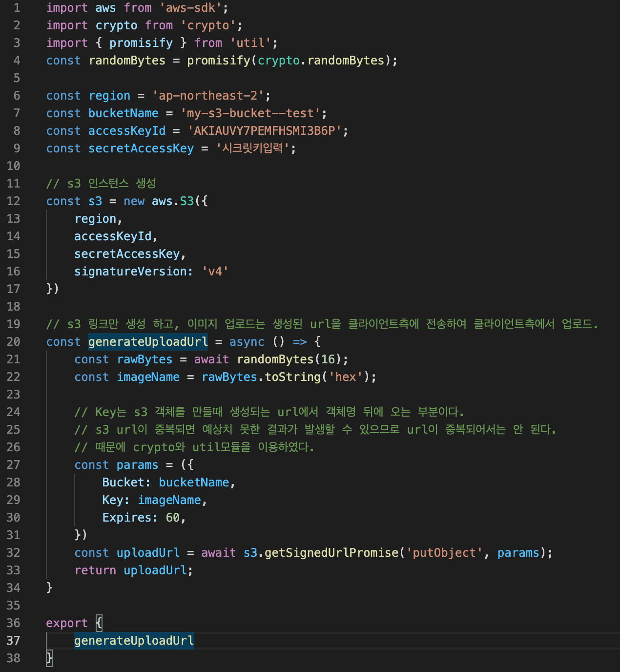Click the opening brace after export
The height and width of the screenshot is (672, 620).
pyautogui.click(x=99, y=623)
